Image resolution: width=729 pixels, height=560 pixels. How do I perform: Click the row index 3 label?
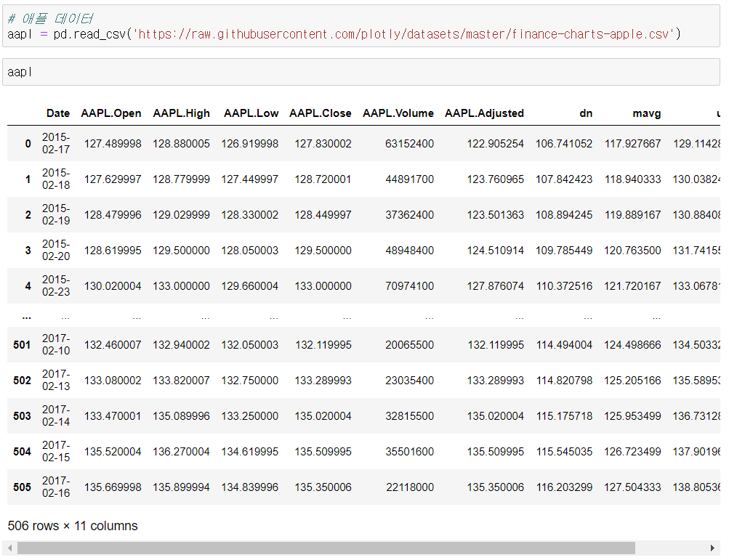28,251
